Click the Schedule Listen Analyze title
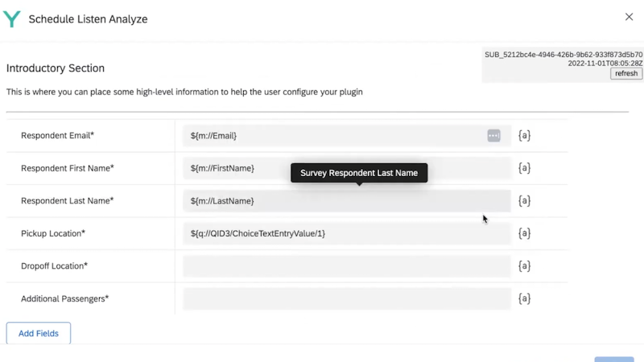This screenshot has width=644, height=362. (88, 19)
